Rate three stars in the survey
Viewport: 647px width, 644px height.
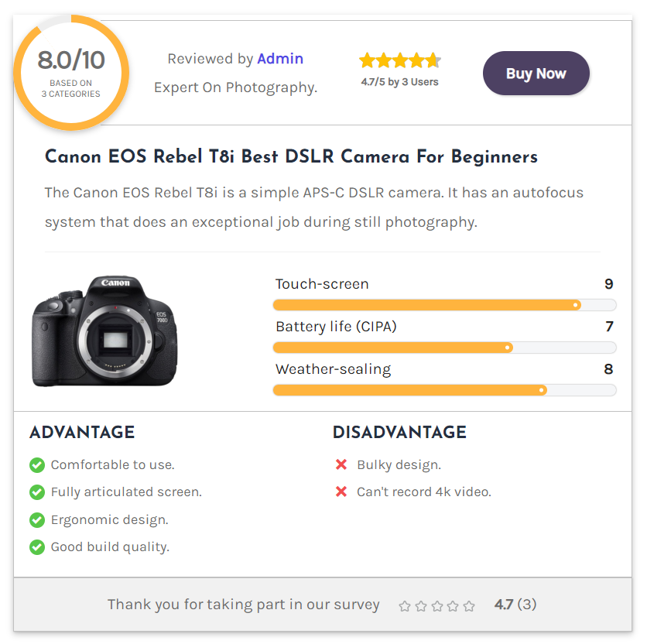pos(437,606)
